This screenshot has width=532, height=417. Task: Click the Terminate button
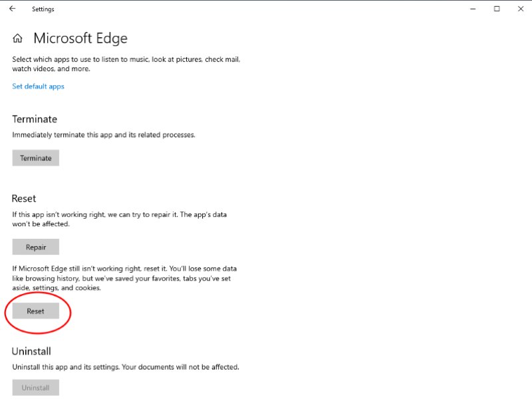click(x=36, y=158)
